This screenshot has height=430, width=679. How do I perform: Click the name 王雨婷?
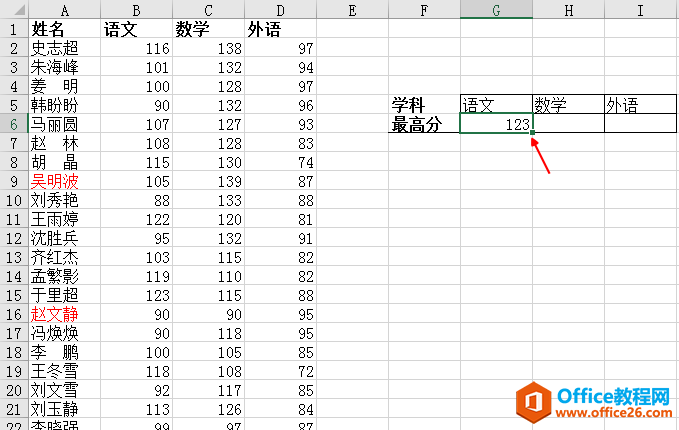[54, 219]
